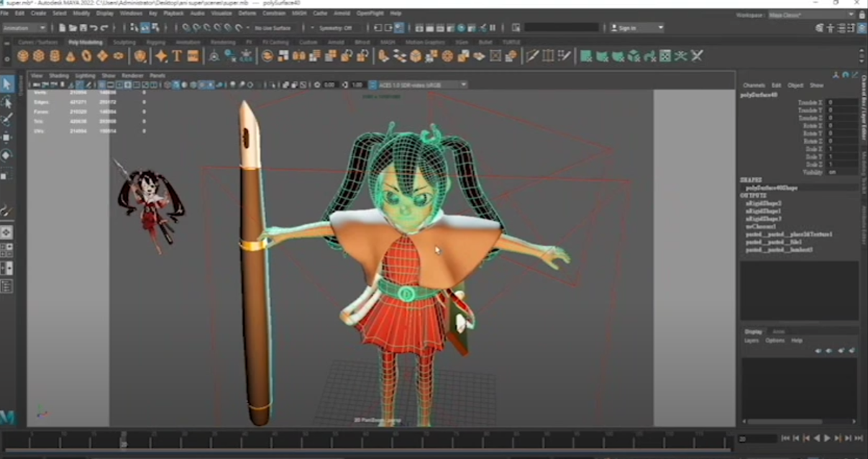Click the Translate X value field
Viewport: 868px width, 459px height.
coord(842,102)
